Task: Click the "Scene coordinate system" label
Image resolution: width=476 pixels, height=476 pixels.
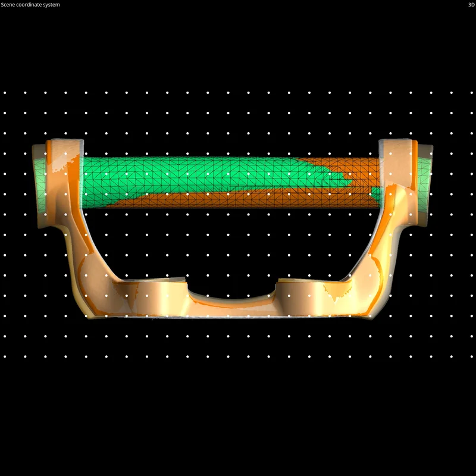Action: coord(30,5)
